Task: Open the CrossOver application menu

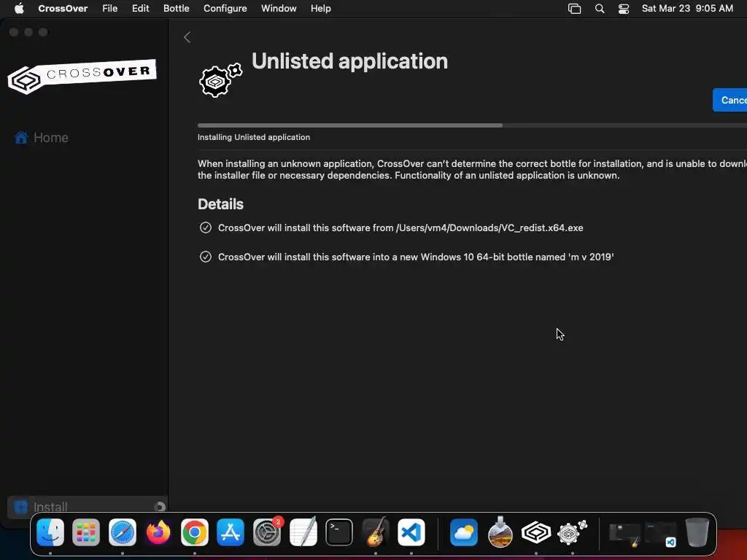Action: click(x=63, y=9)
